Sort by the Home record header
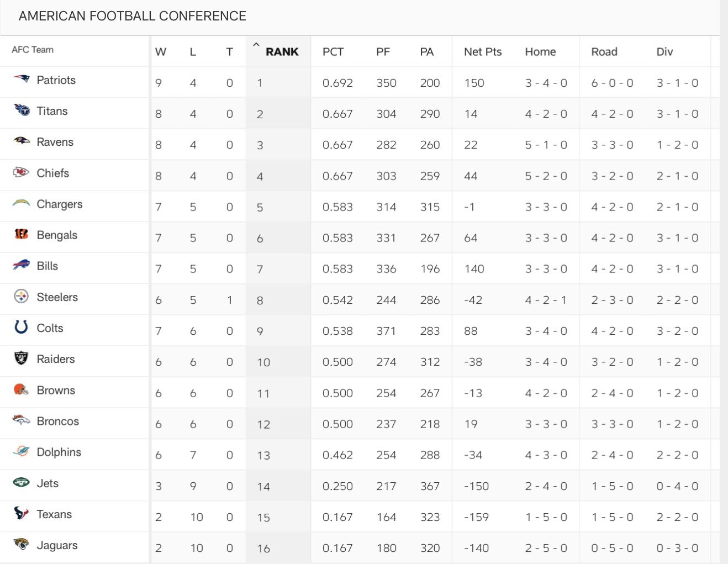The width and height of the screenshot is (728, 564). coord(540,52)
